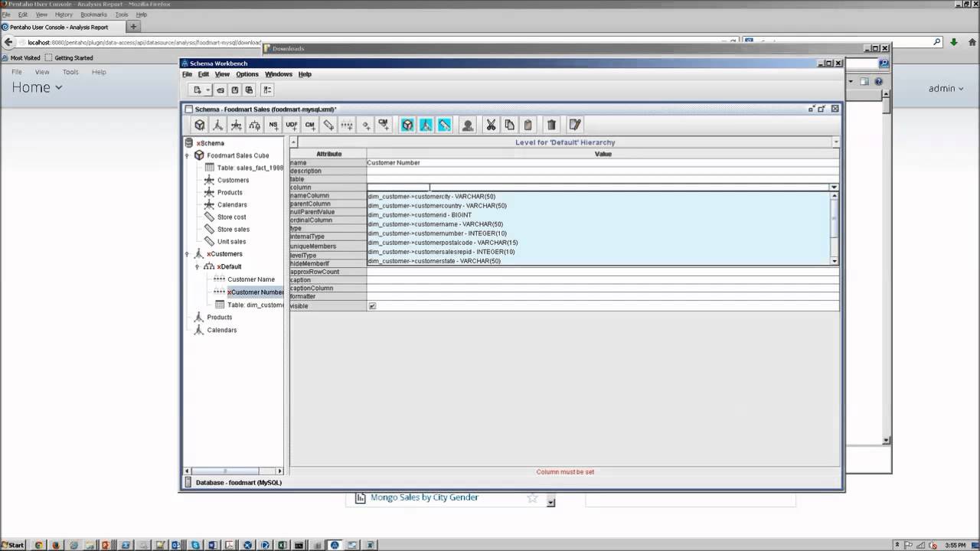The height and width of the screenshot is (551, 980).
Task: Open the admin user dropdown
Action: [x=946, y=88]
